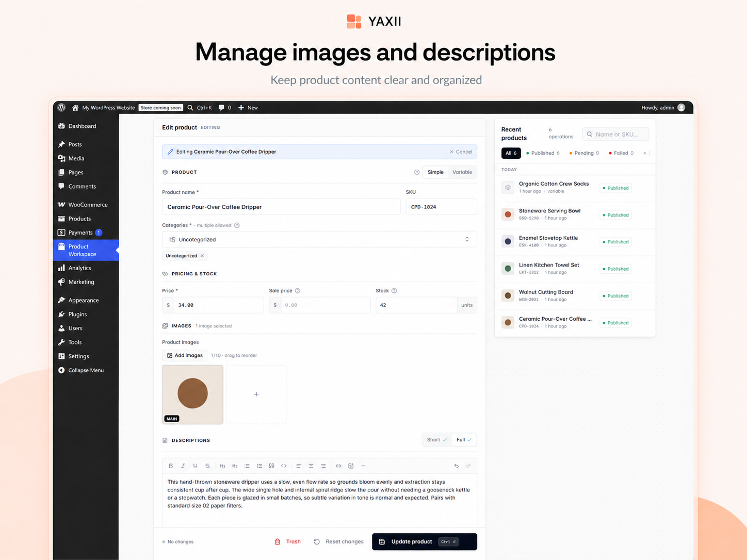Select Simple product type
The height and width of the screenshot is (560, 747).
[x=435, y=172]
